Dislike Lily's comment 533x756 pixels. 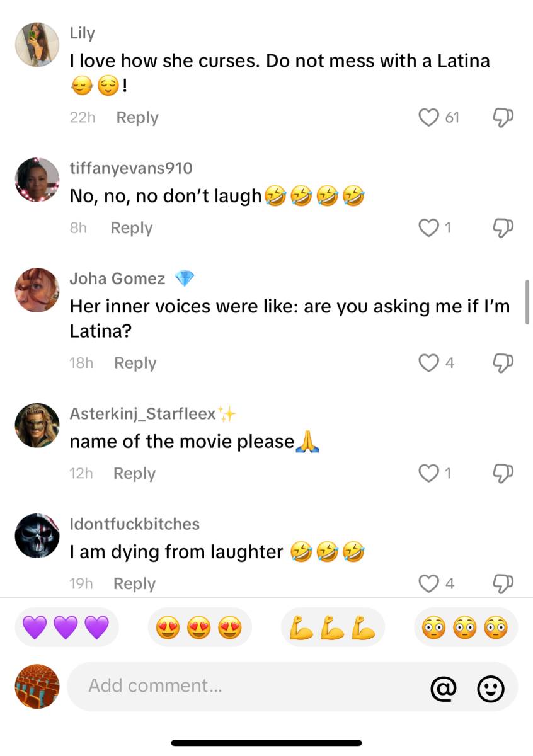click(503, 117)
